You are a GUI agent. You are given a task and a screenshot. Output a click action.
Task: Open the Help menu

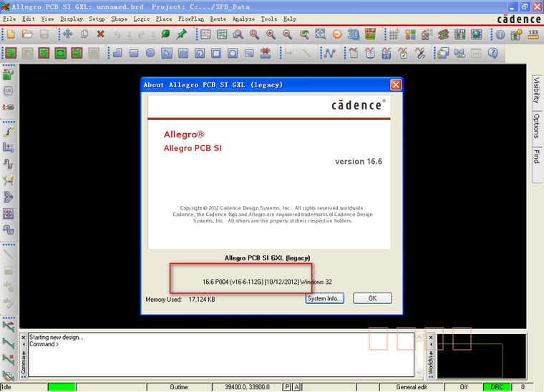(290, 19)
